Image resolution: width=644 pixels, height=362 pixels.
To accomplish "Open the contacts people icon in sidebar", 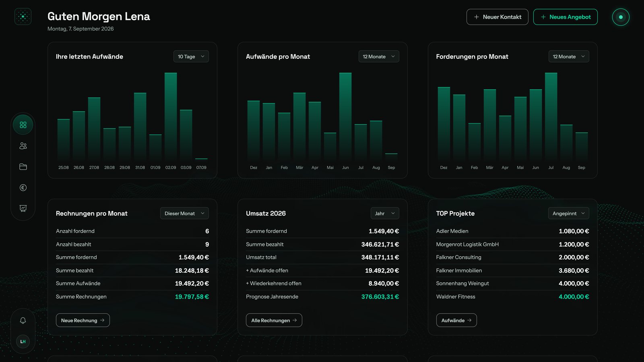I will coord(23,146).
